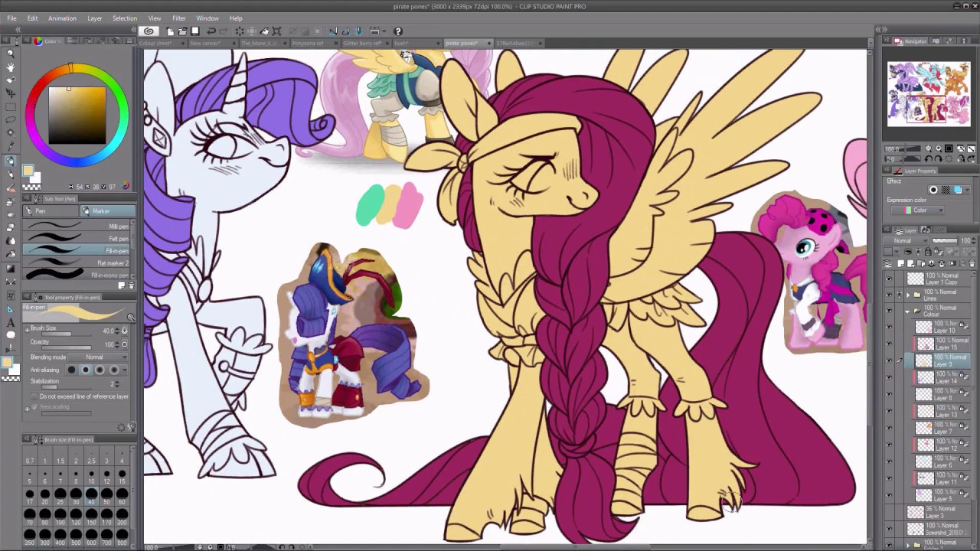
Task: Collapse the Colour layer folder
Action: (908, 311)
